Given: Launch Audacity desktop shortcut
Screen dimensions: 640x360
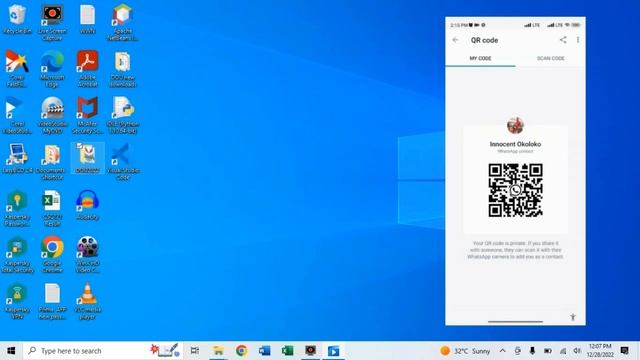Looking at the screenshot, I should point(87,205).
